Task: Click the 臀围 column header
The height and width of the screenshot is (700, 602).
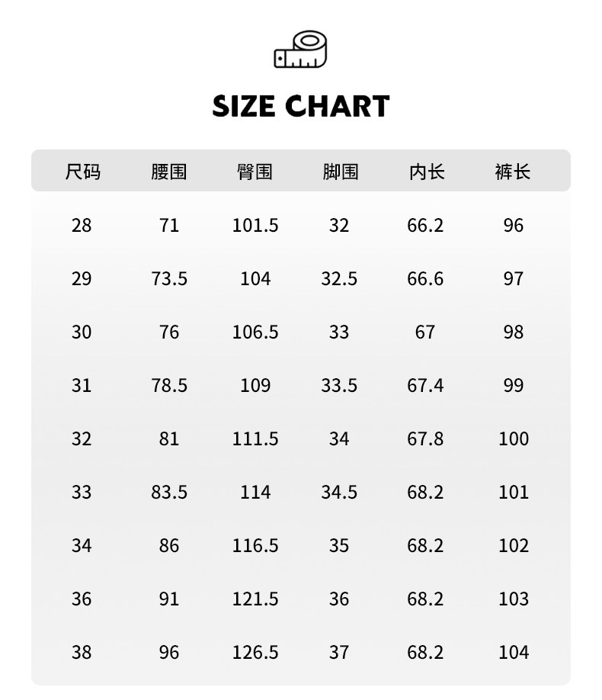Action: pyautogui.click(x=255, y=172)
